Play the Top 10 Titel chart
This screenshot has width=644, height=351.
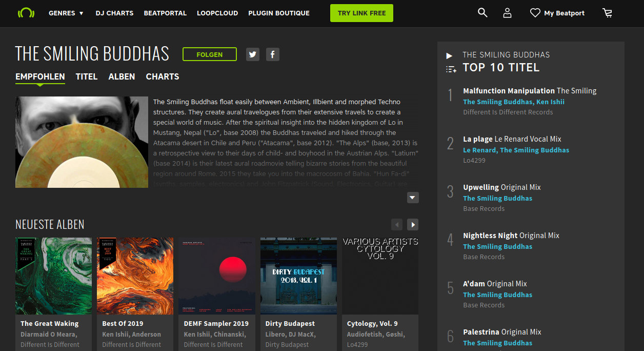point(449,55)
